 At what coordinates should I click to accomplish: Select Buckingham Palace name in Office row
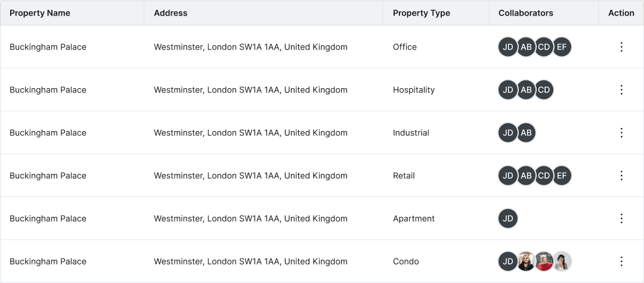48,47
